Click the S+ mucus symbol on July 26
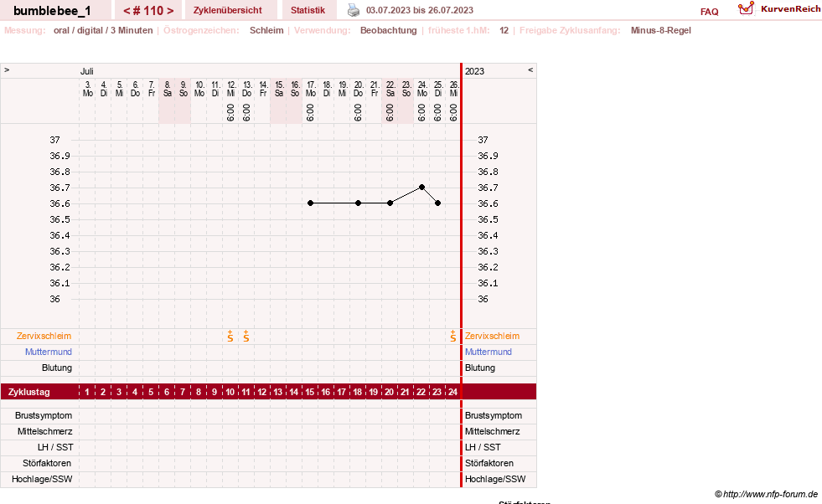Image resolution: width=822 pixels, height=504 pixels. 453,337
